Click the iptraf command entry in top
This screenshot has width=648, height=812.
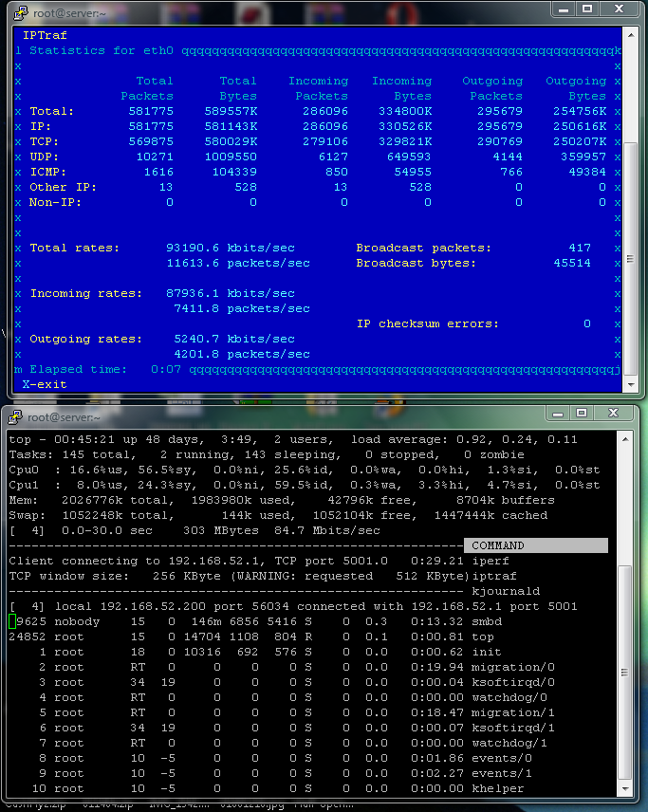(493, 576)
